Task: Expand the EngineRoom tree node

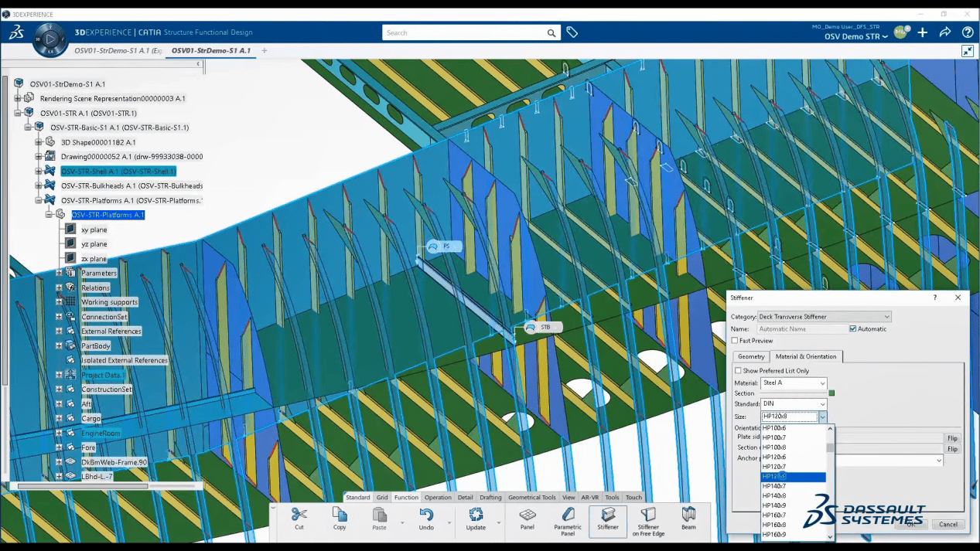Action: click(59, 433)
